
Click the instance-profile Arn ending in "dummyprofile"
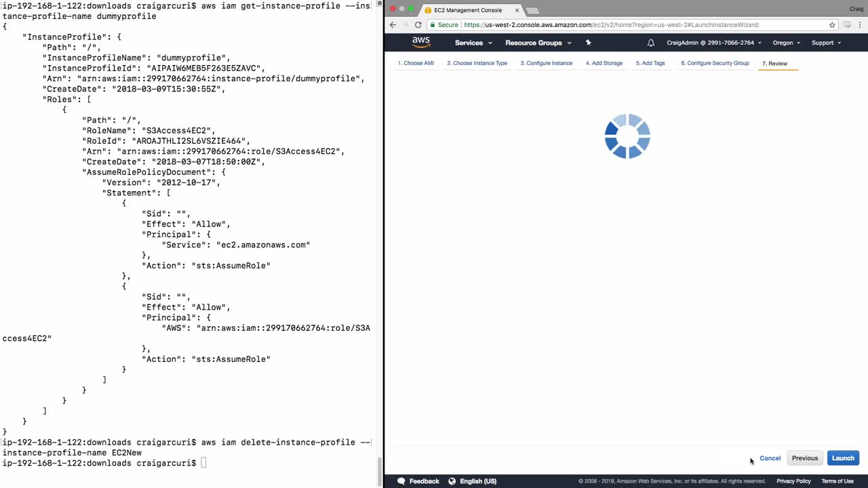[x=220, y=79]
